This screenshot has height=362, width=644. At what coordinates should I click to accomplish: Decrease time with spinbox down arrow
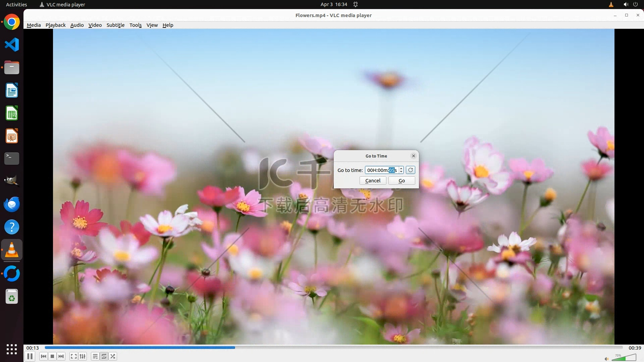tap(401, 172)
